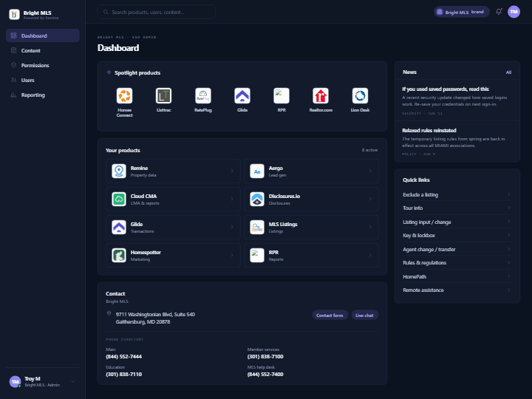Screen dimensions: 532x399
Task: Open Glide icon in spotlight products
Action: pyautogui.click(x=242, y=95)
